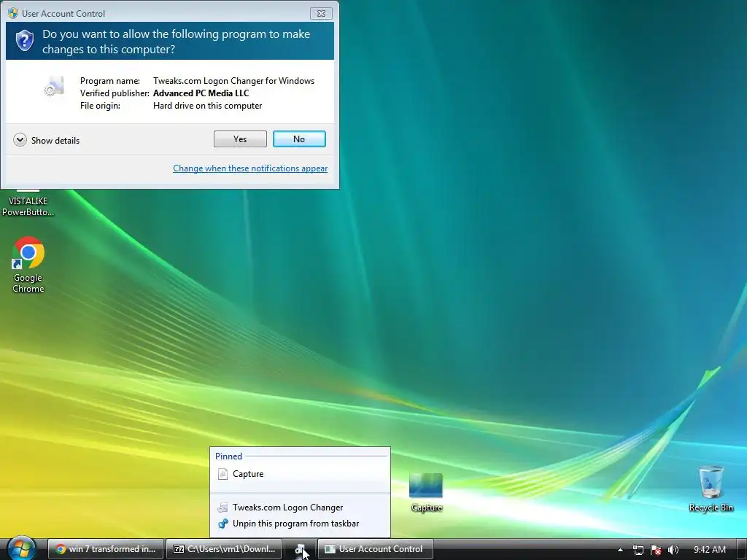Click the unpin pushpin icon in jump list
Viewport: 747px width, 560px height.
222,524
